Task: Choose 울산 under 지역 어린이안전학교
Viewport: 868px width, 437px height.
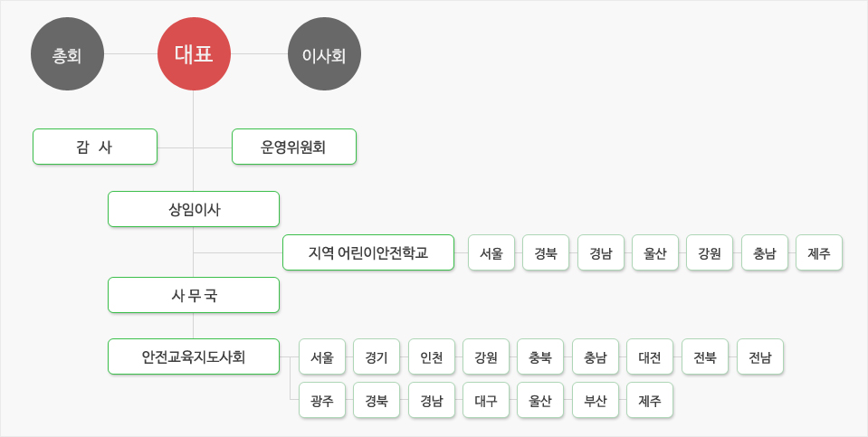Action: [655, 252]
